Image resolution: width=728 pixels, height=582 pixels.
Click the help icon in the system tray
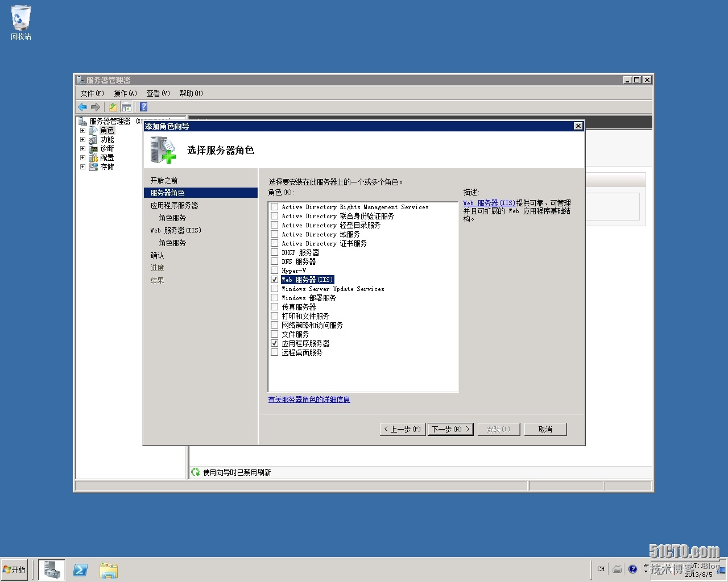coord(632,569)
